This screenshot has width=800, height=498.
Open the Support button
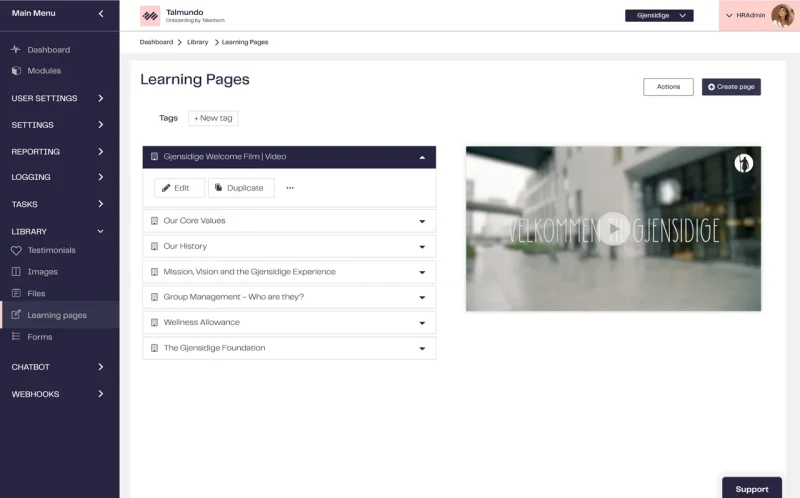point(752,489)
